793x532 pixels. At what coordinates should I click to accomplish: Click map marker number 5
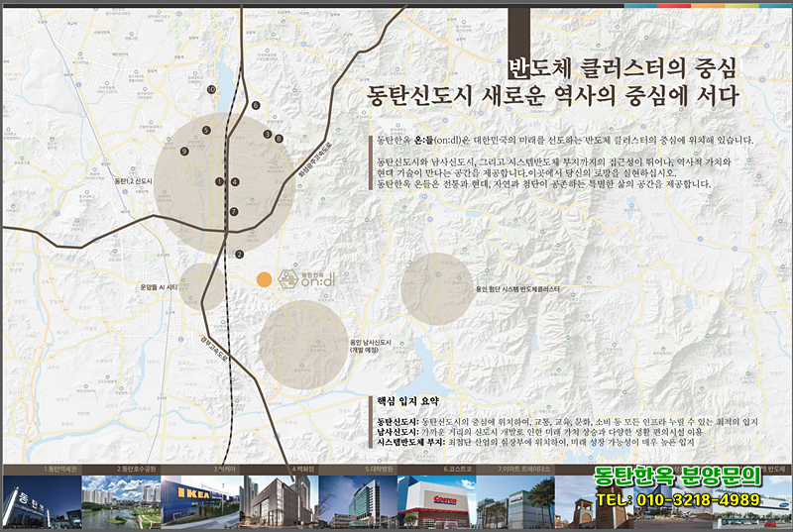[x=206, y=131]
